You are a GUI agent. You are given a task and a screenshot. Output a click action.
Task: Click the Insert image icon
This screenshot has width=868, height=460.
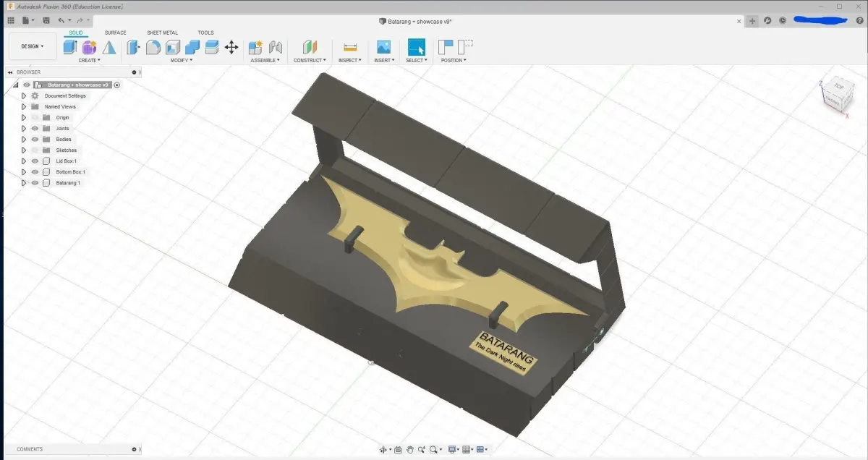(x=383, y=47)
